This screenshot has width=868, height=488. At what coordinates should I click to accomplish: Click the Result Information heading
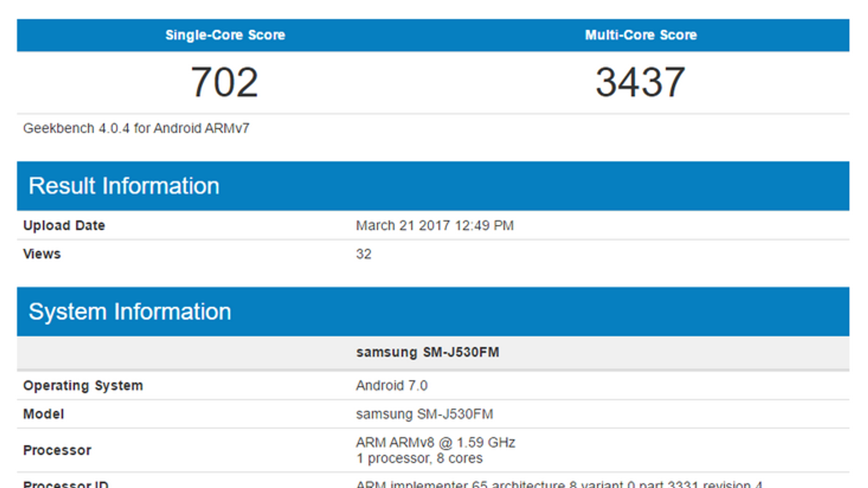coord(124,186)
